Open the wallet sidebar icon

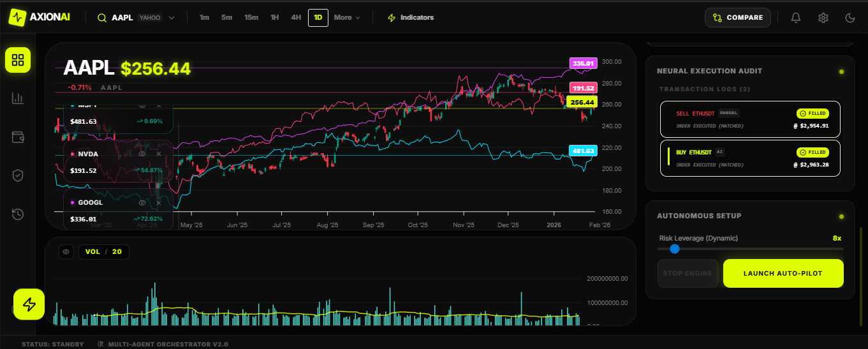[x=18, y=137]
